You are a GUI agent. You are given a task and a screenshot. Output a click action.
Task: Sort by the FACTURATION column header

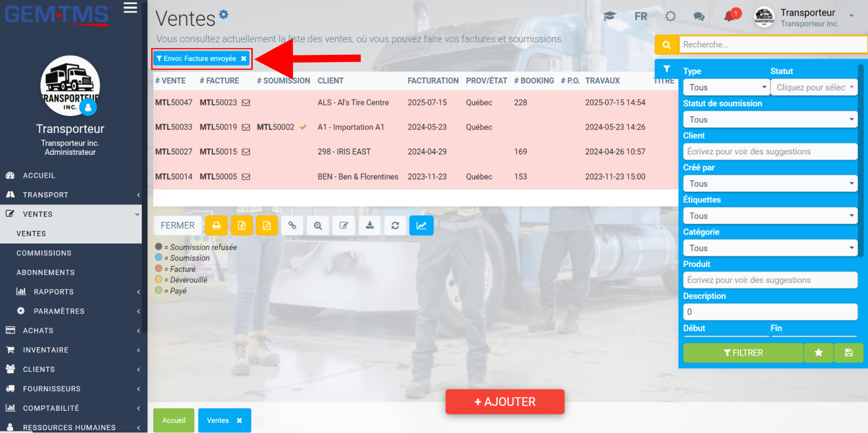(433, 81)
